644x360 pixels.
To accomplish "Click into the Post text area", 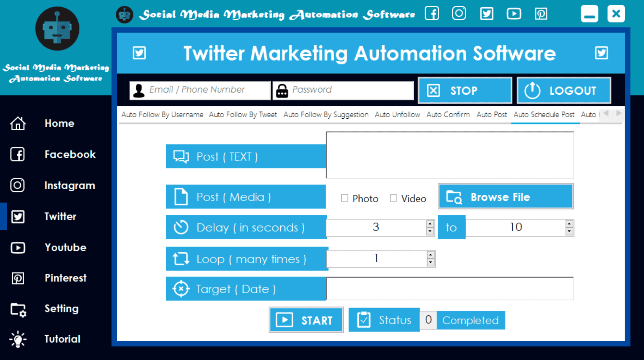I will [450, 155].
